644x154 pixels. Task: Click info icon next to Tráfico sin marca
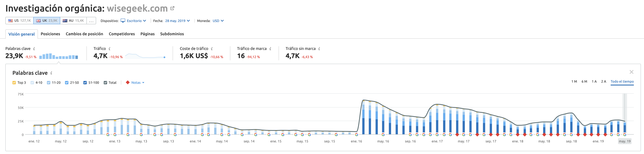click(319, 49)
